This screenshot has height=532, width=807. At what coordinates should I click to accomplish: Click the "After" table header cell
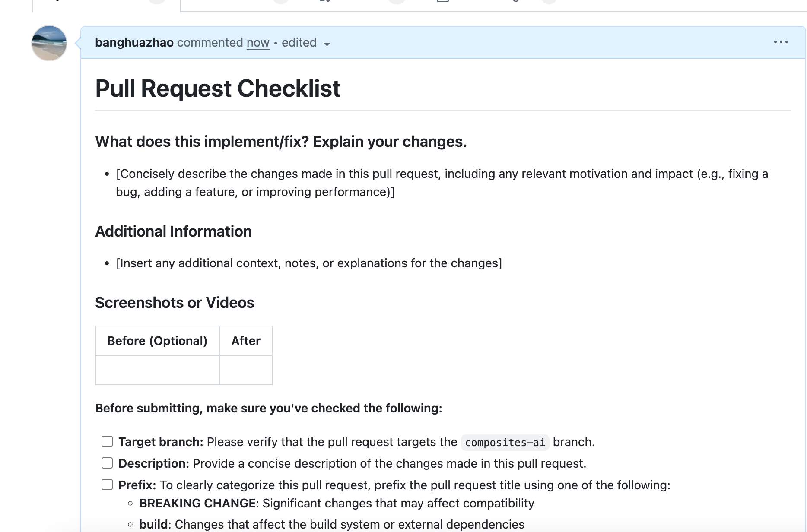(246, 341)
